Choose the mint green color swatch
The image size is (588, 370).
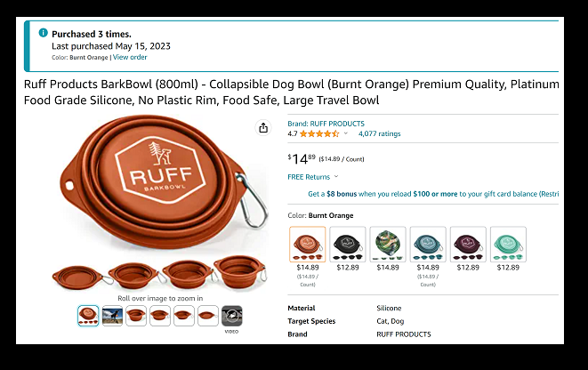click(508, 244)
